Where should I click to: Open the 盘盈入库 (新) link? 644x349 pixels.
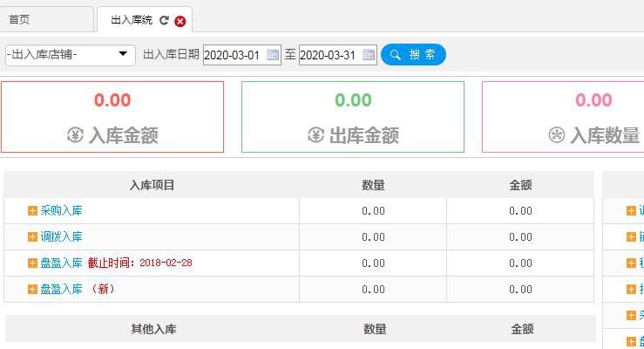pos(61,290)
